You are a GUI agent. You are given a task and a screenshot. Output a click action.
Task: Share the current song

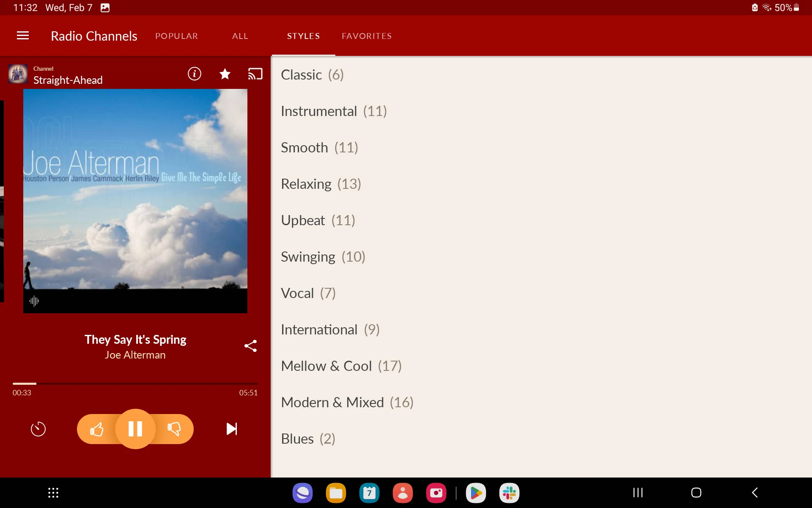250,346
